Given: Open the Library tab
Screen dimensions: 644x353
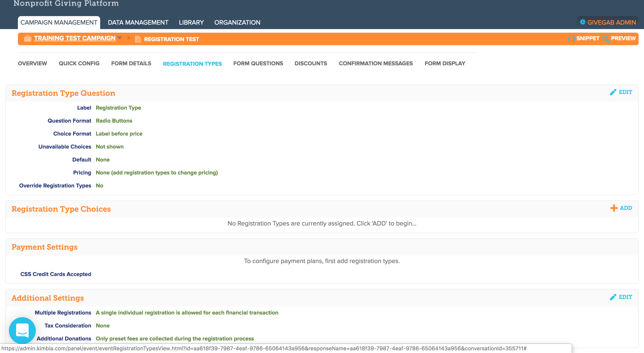Looking at the screenshot, I should pos(191,23).
